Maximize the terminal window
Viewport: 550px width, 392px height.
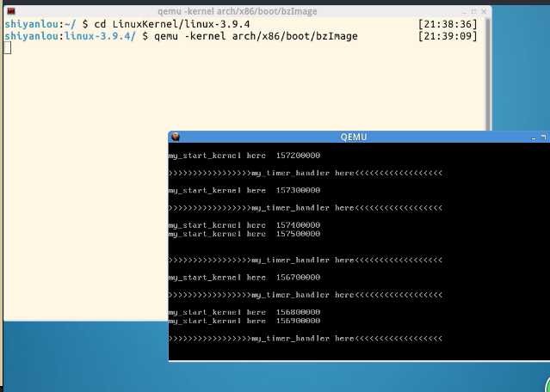pyautogui.click(x=474, y=11)
